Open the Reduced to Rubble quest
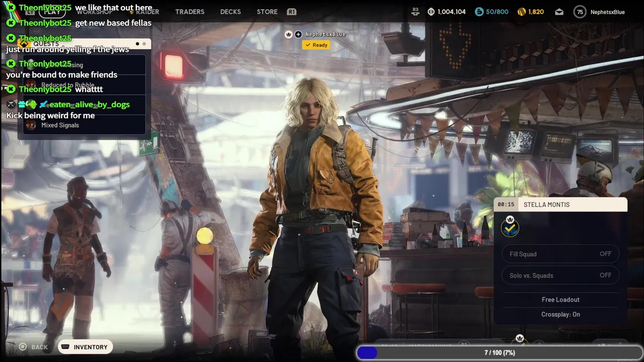This screenshot has height=362, width=644. [83, 85]
